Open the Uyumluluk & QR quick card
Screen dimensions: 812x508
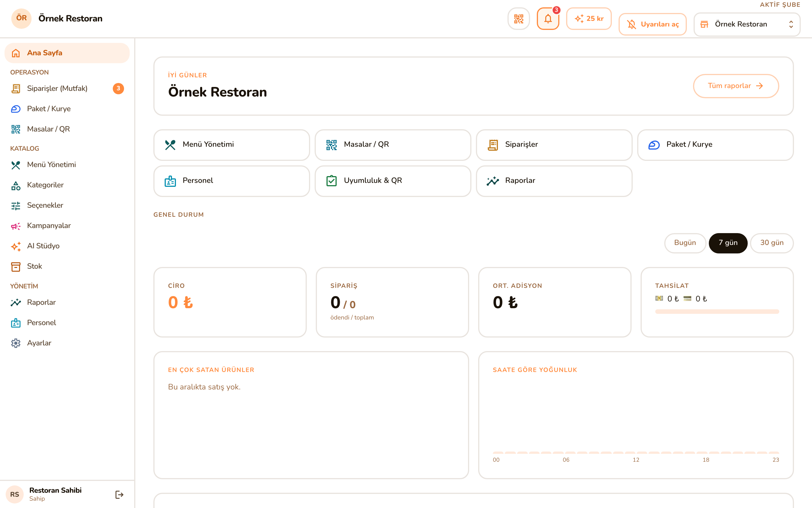click(x=393, y=181)
